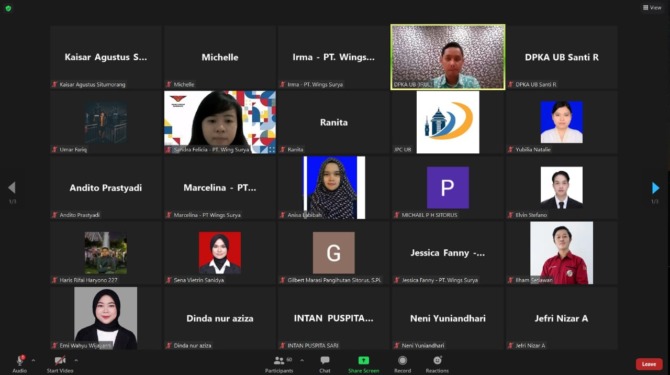Go to previous gallery page arrow

click(12, 188)
